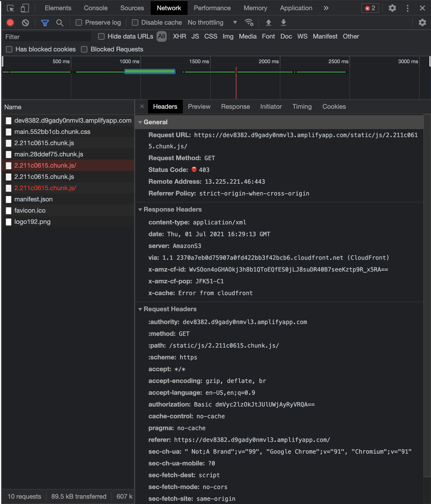Sort by the Name column header
Image resolution: width=431 pixels, height=504 pixels.
point(68,107)
